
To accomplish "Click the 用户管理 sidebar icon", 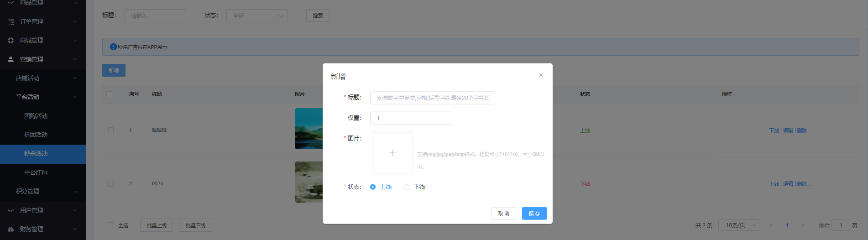I will pyautogui.click(x=11, y=210).
